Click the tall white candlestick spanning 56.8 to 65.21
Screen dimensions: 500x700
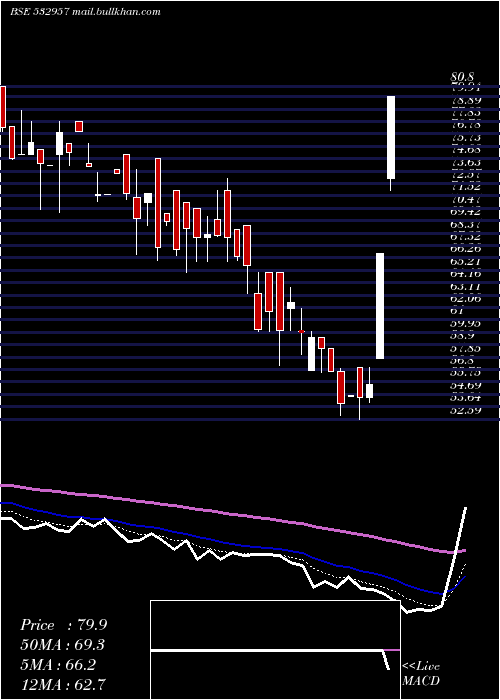coord(380,306)
